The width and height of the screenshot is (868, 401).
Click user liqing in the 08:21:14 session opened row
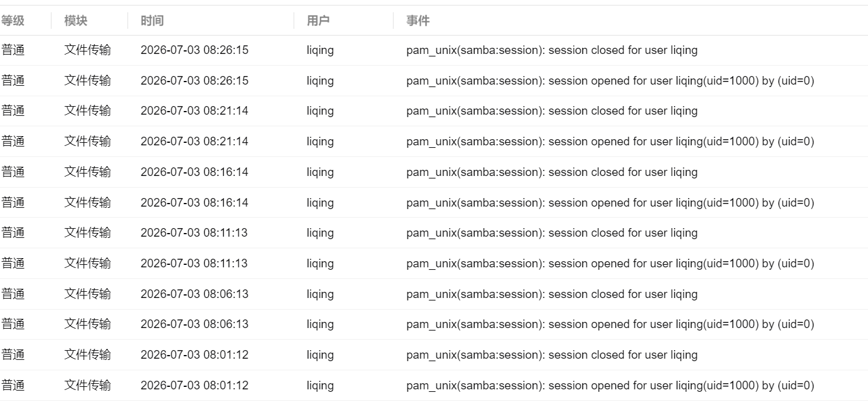pos(320,142)
